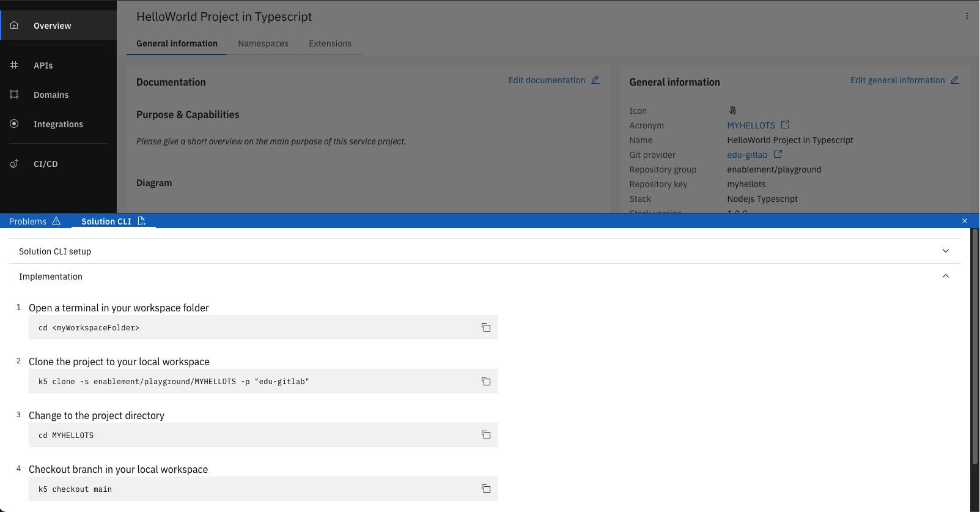The image size is (980, 512).
Task: Click the cd MYHELLOTS command text
Action: [x=66, y=435]
